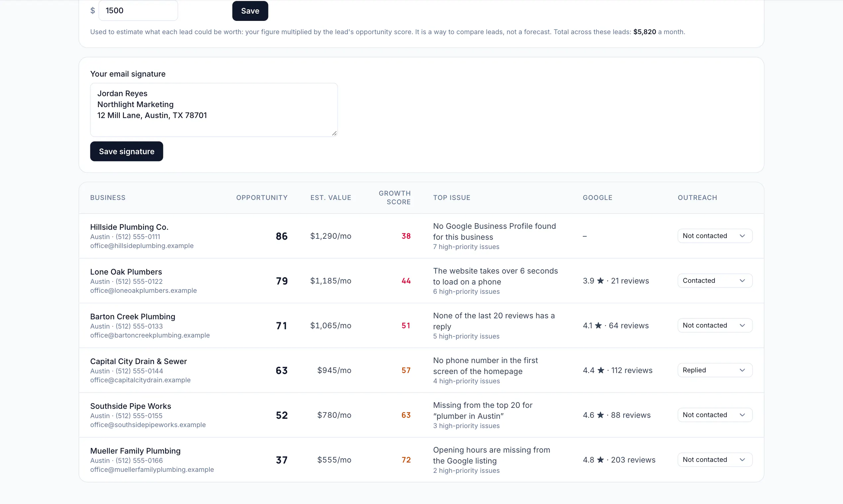Open the outreach dropdown for Lone Oak Plumbers

click(715, 281)
